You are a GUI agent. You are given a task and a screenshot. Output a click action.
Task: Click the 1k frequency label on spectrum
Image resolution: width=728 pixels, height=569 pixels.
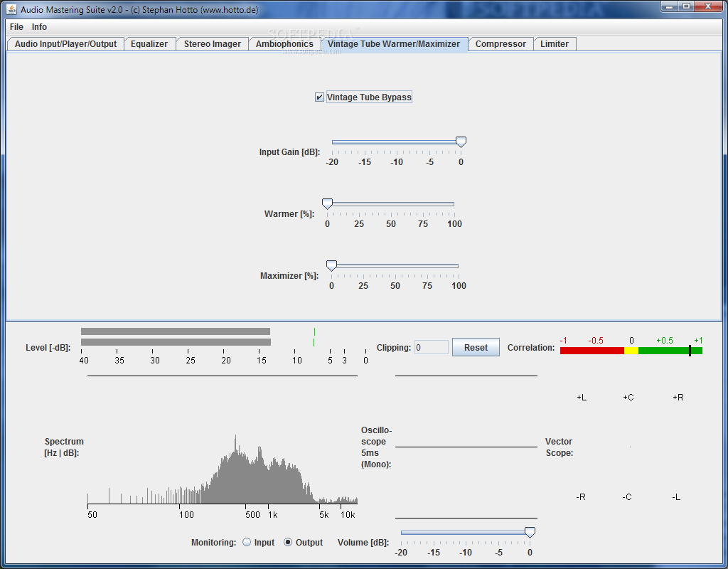[273, 515]
